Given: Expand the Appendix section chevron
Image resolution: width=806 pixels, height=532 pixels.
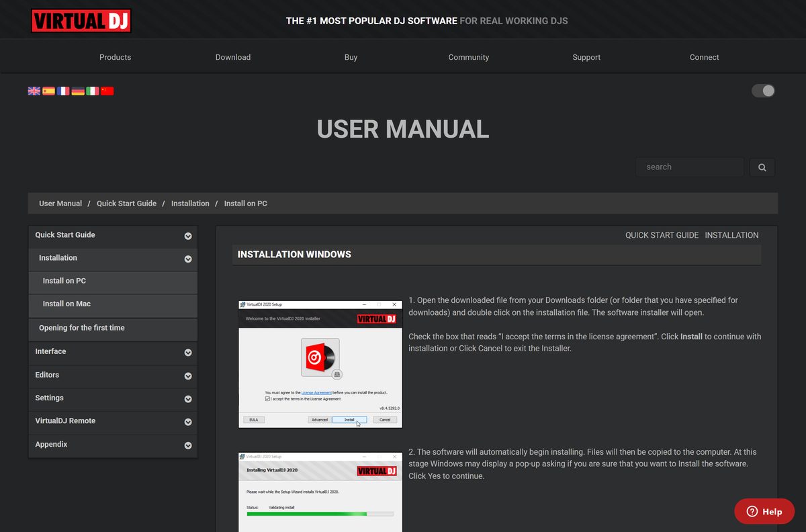Looking at the screenshot, I should point(188,445).
